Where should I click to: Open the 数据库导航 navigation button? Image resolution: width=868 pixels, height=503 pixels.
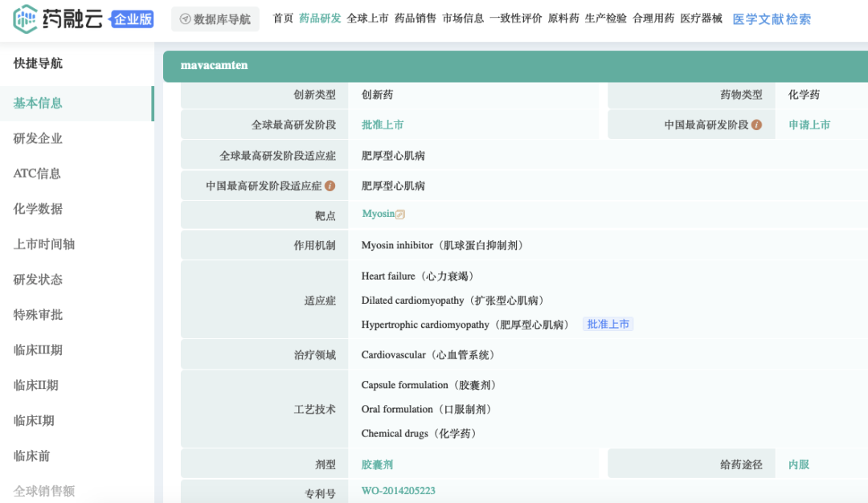click(x=215, y=18)
